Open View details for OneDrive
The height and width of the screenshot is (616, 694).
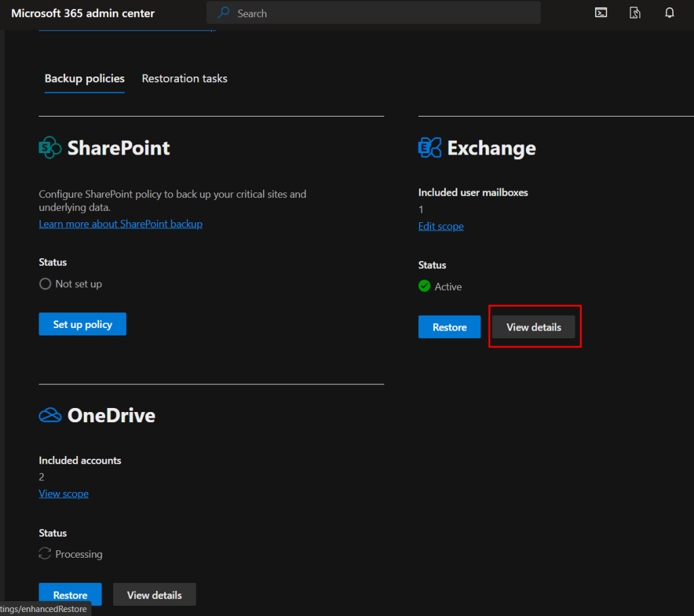pyautogui.click(x=155, y=594)
